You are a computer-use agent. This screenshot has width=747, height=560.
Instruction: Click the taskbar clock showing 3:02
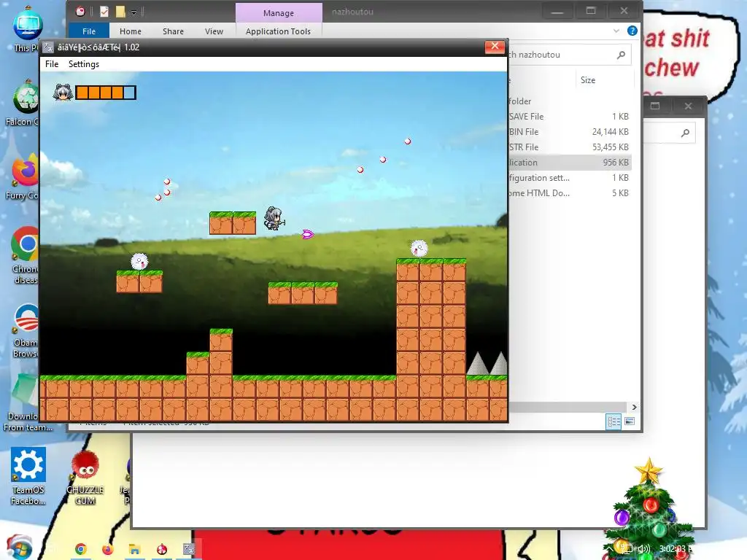pyautogui.click(x=675, y=549)
